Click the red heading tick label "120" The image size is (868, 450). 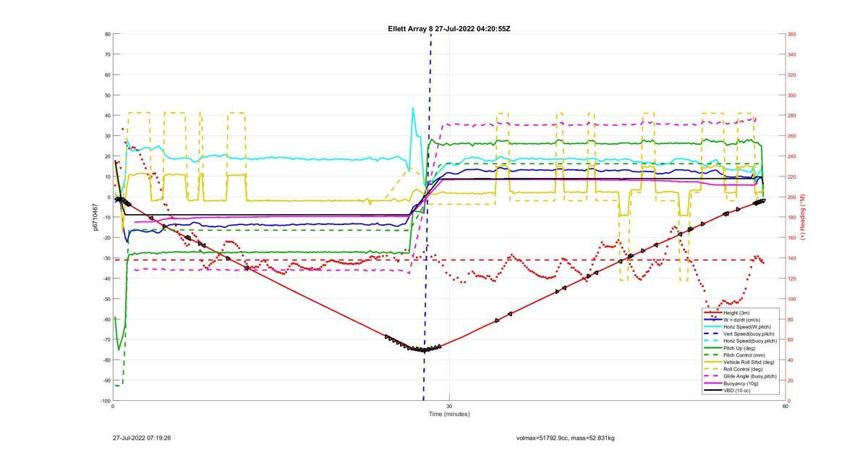[791, 279]
